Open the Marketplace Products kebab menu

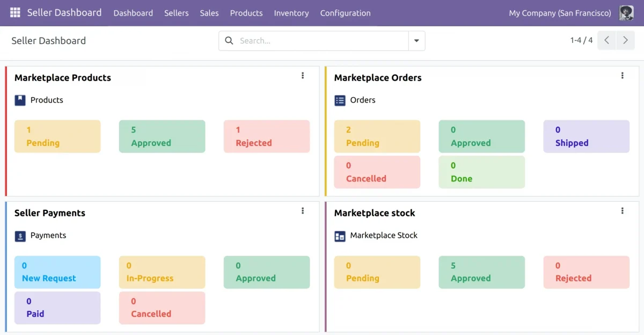pyautogui.click(x=303, y=75)
